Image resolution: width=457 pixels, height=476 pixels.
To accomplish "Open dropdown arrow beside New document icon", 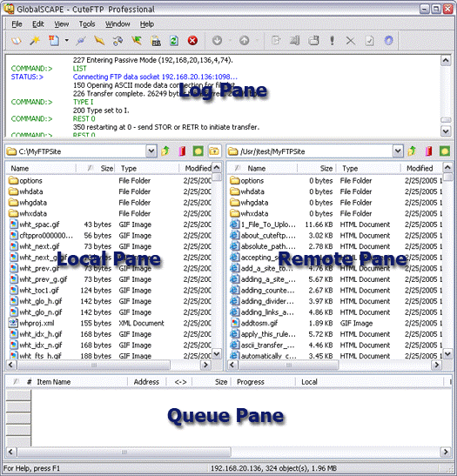I will [x=66, y=40].
